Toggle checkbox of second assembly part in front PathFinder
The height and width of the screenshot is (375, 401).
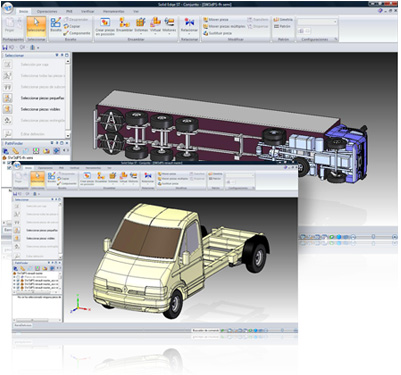[x=18, y=284]
